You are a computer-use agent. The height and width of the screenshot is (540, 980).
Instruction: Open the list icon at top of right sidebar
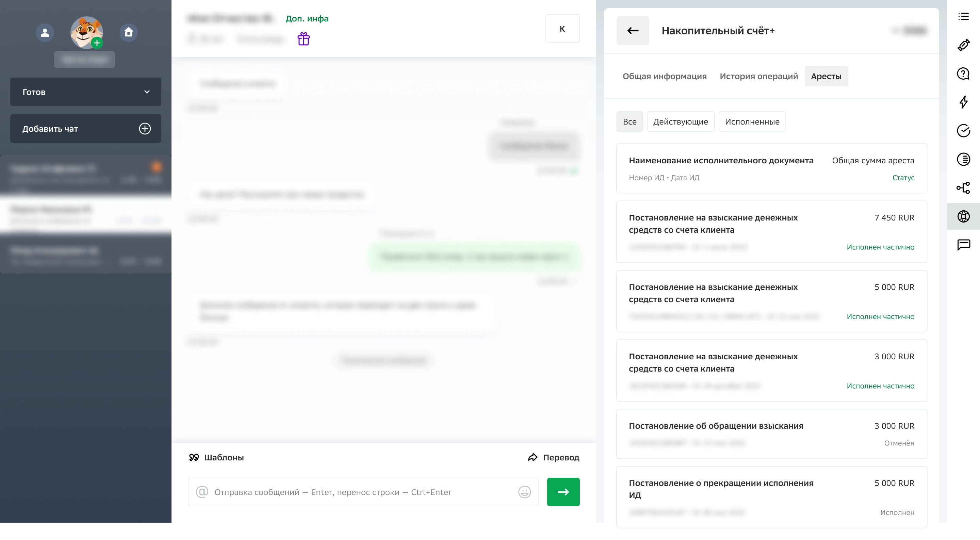[x=964, y=17]
